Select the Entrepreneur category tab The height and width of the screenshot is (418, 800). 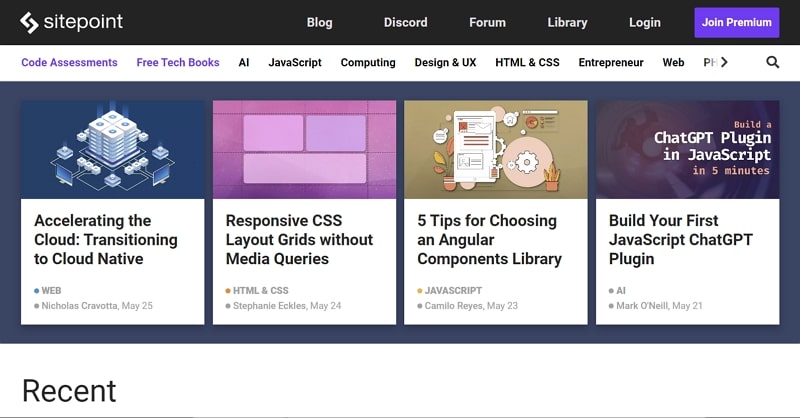tap(611, 62)
